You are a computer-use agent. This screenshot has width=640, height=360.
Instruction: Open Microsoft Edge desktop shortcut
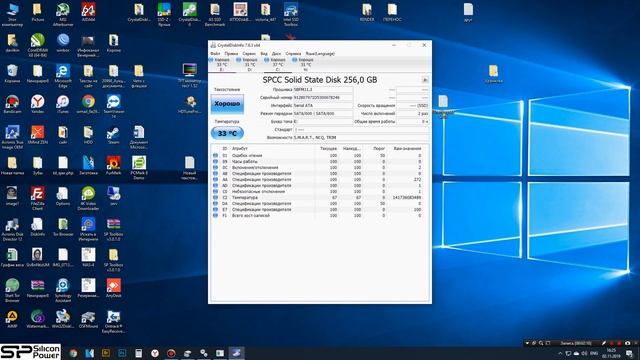[63, 76]
